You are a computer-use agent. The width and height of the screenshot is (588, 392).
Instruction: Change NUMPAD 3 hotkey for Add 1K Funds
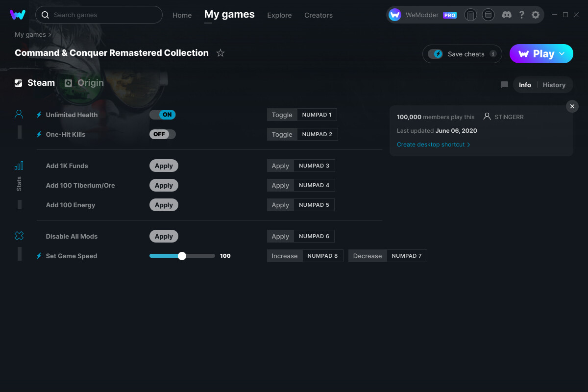pos(314,166)
